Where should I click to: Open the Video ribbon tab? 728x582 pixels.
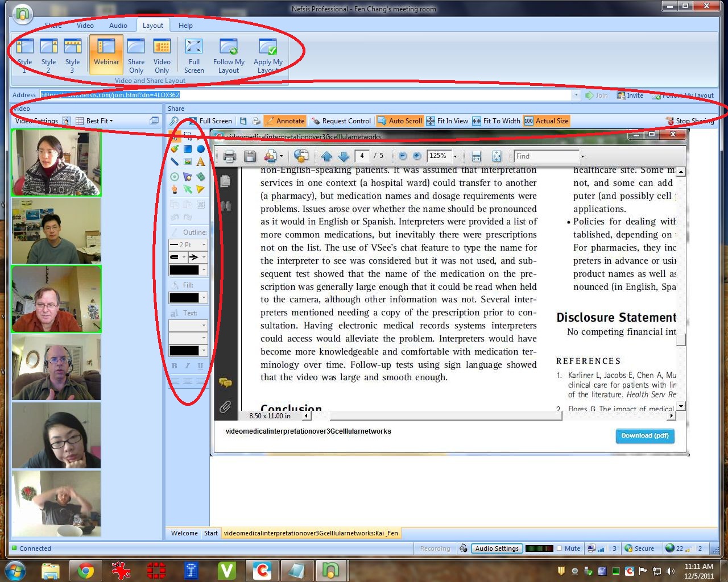(85, 25)
